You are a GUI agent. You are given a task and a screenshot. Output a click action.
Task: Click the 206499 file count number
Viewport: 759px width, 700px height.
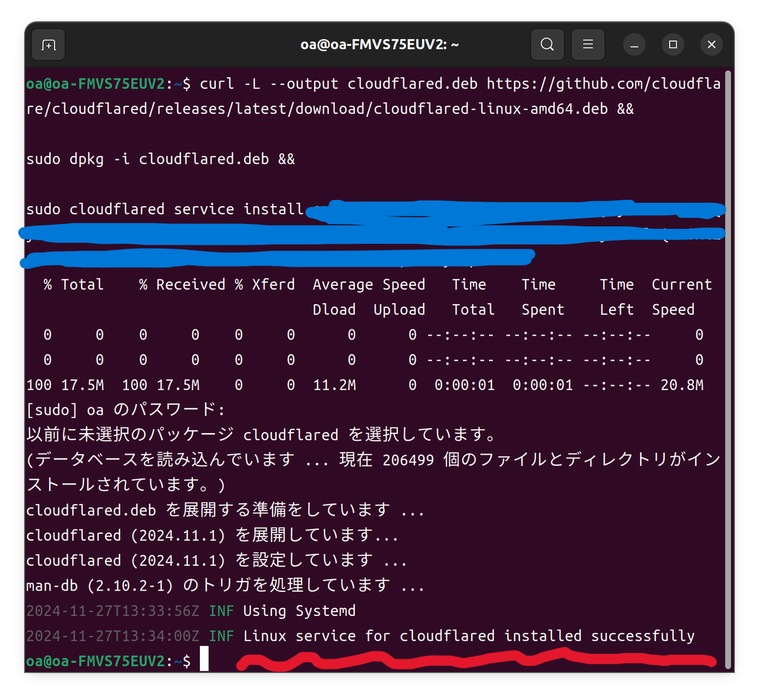point(408,460)
